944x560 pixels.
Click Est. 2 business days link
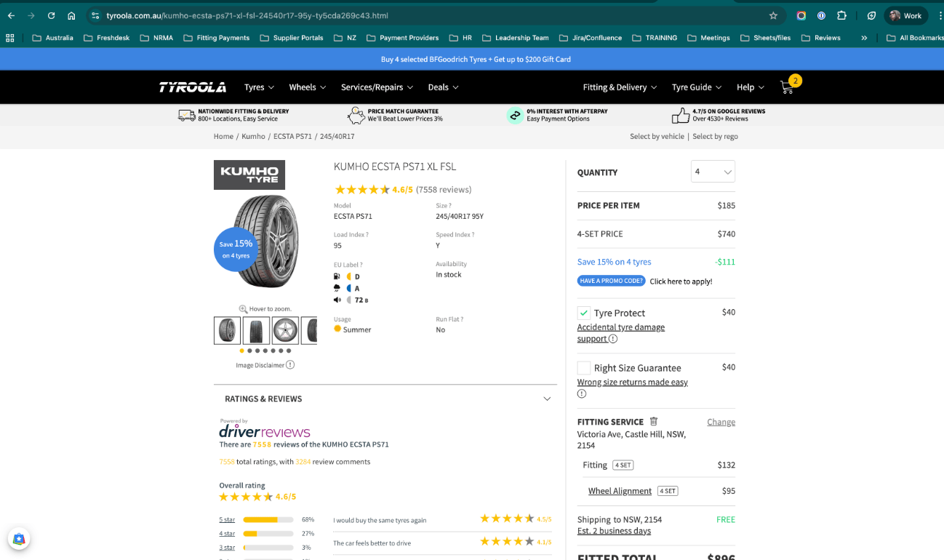point(614,531)
